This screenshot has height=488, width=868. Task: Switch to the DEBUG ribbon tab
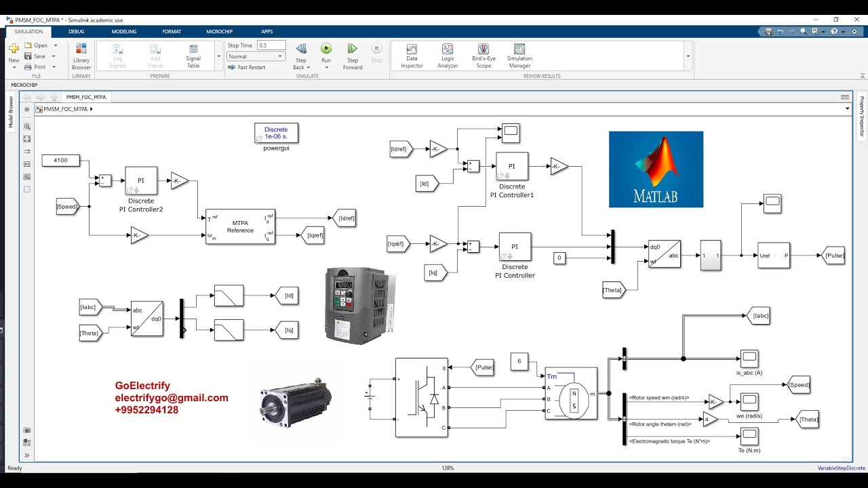[77, 32]
